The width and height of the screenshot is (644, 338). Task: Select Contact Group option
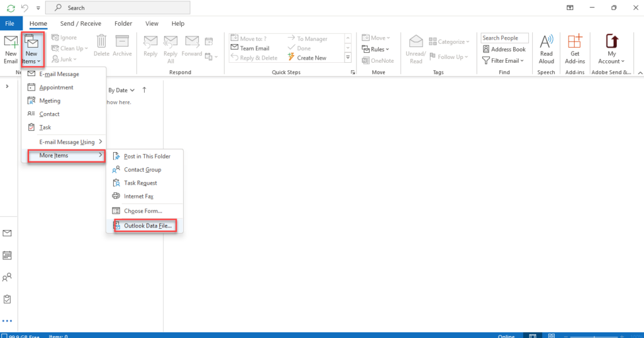tap(145, 170)
